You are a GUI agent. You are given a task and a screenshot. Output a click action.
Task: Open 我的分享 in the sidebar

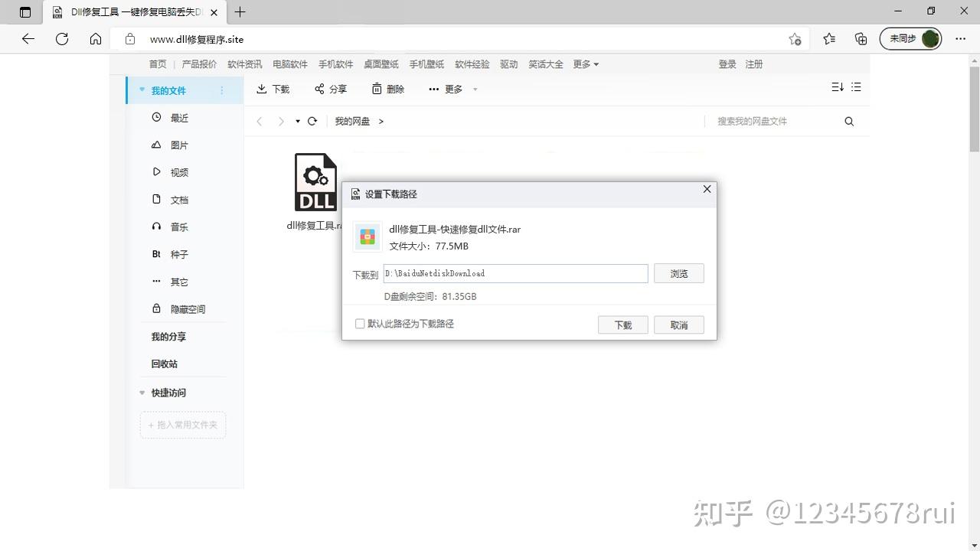pyautogui.click(x=168, y=337)
